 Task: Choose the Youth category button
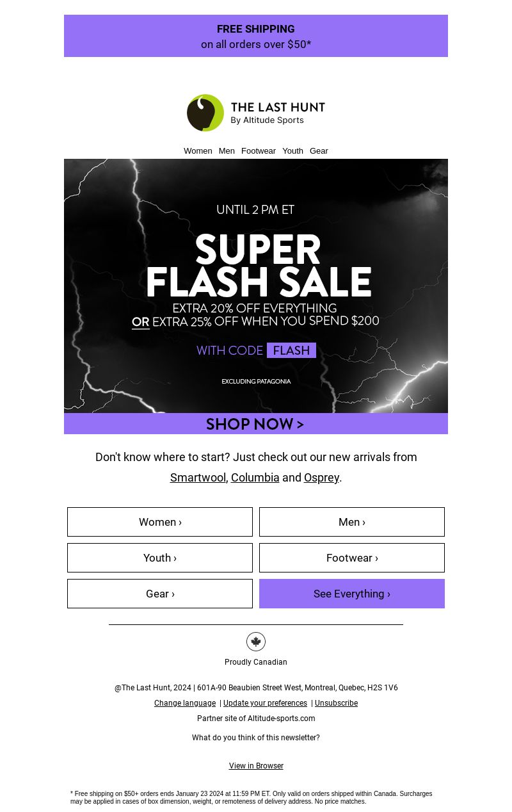point(160,558)
